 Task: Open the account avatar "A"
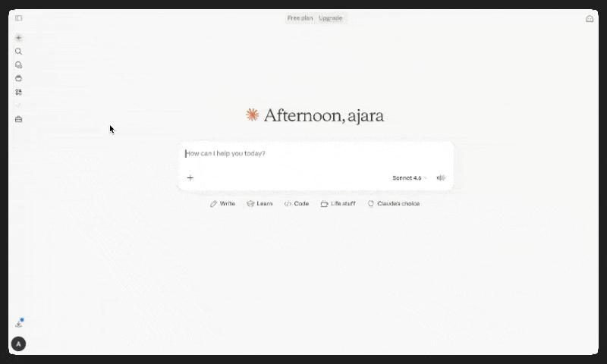coord(18,344)
